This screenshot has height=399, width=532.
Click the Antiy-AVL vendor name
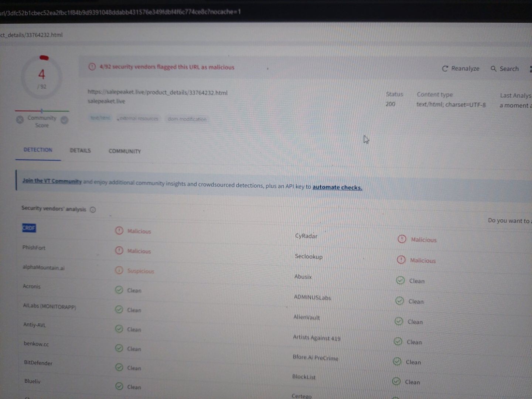(35, 325)
